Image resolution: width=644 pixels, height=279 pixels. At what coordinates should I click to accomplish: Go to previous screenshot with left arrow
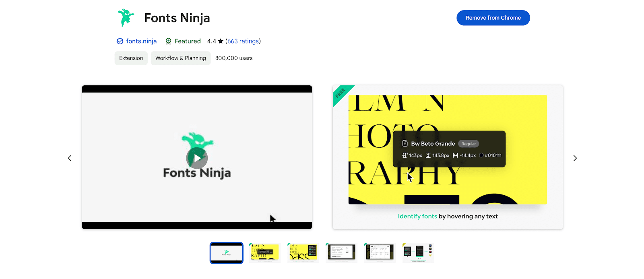[70, 158]
